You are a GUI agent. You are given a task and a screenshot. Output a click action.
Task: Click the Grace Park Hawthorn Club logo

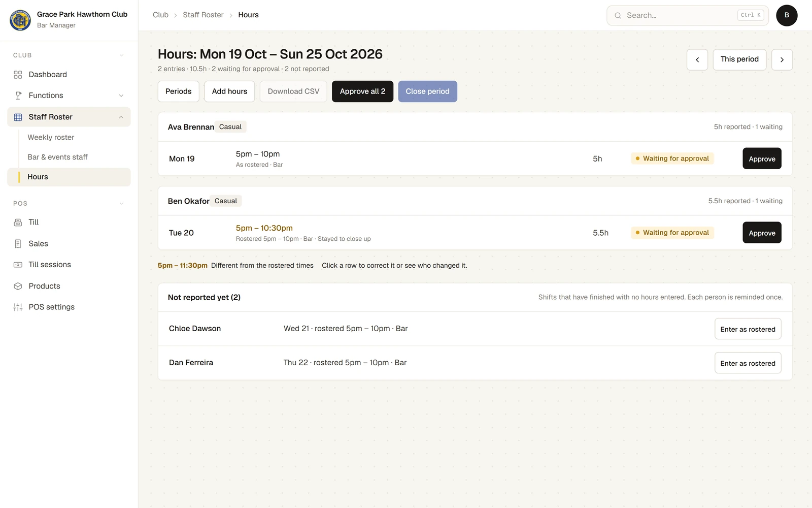click(20, 20)
